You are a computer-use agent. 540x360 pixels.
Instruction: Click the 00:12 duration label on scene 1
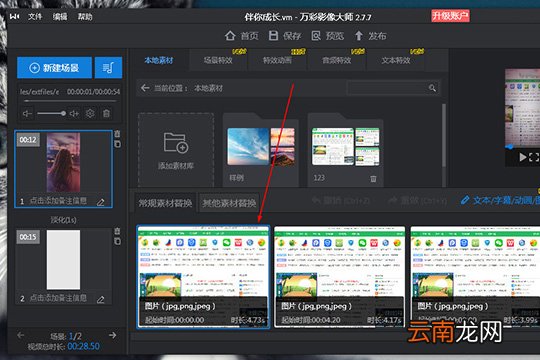[x=28, y=140]
